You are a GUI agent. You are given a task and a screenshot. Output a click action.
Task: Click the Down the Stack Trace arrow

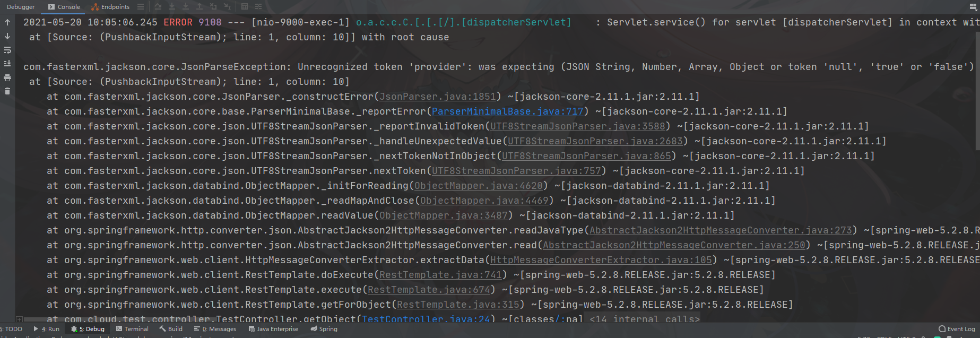(x=7, y=36)
